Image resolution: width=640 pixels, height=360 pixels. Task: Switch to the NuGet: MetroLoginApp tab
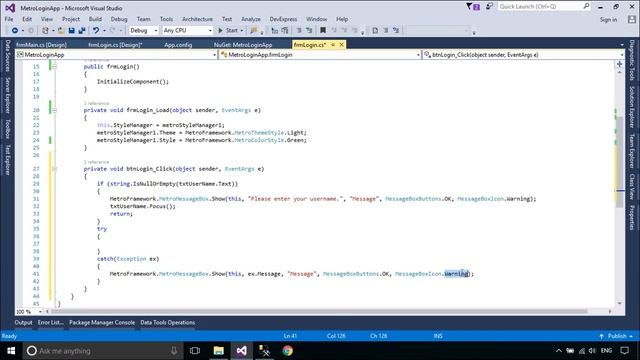pos(243,45)
